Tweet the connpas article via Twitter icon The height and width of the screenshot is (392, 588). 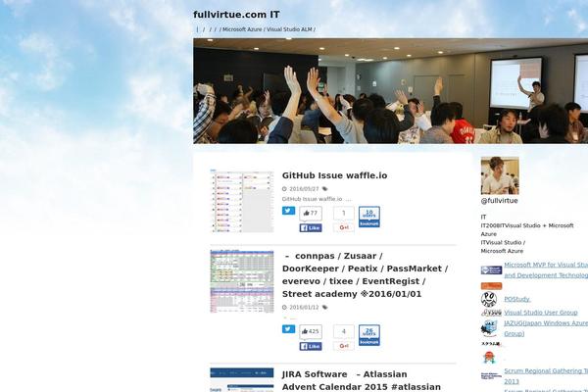click(x=288, y=329)
